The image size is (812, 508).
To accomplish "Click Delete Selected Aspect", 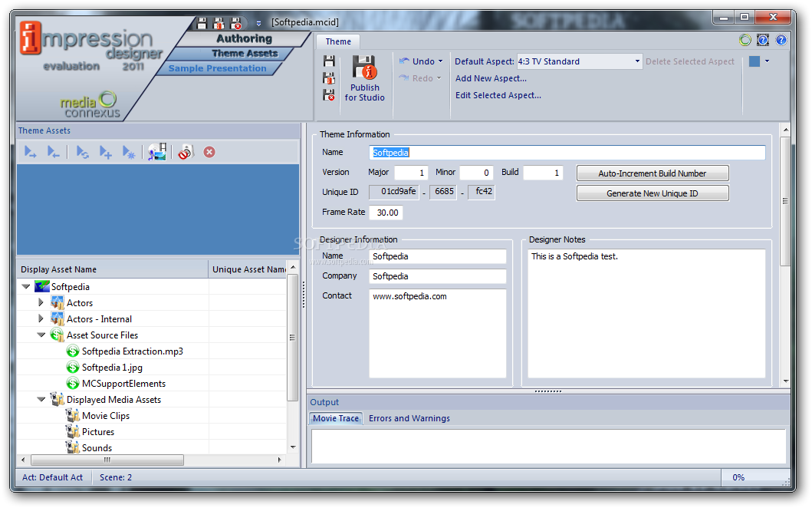I will point(690,61).
